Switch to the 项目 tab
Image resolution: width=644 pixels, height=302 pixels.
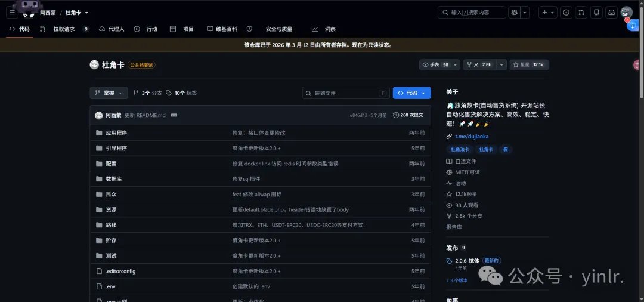[x=182, y=29]
